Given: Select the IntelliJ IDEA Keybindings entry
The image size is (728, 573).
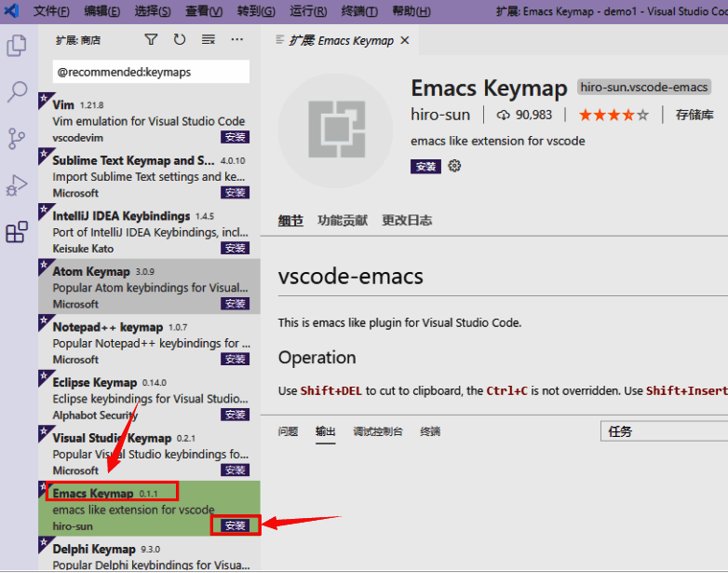Looking at the screenshot, I should pos(149,231).
